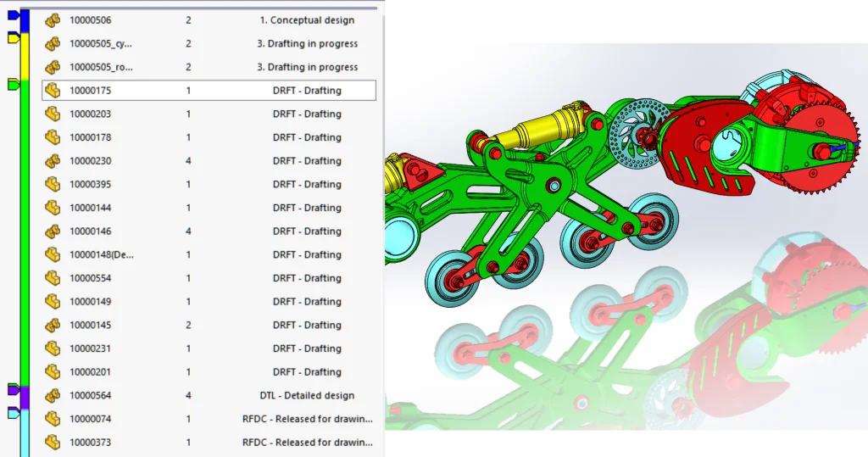Click the part icon for 10000373

[x=53, y=442]
